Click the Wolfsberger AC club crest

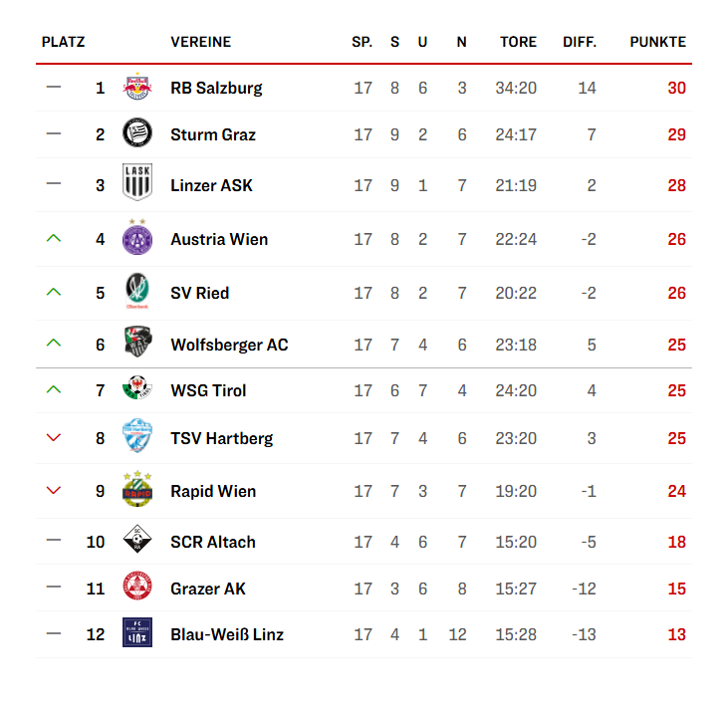pyautogui.click(x=136, y=344)
